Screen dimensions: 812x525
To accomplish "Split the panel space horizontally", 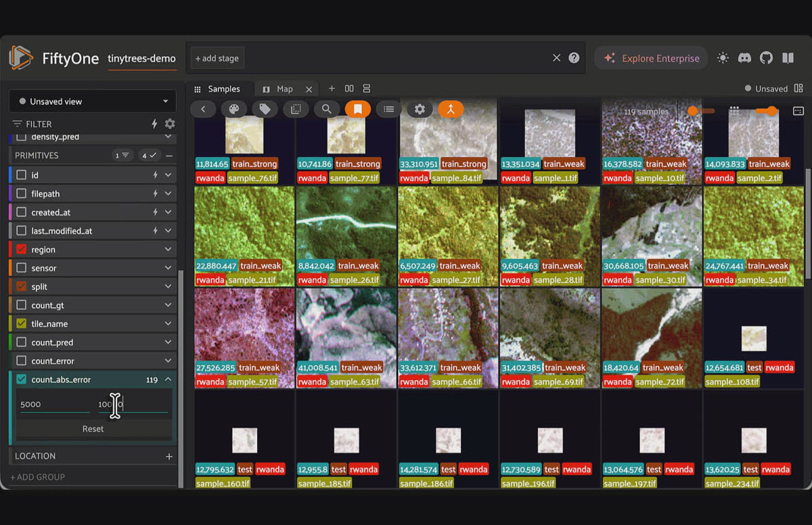I will tap(349, 89).
